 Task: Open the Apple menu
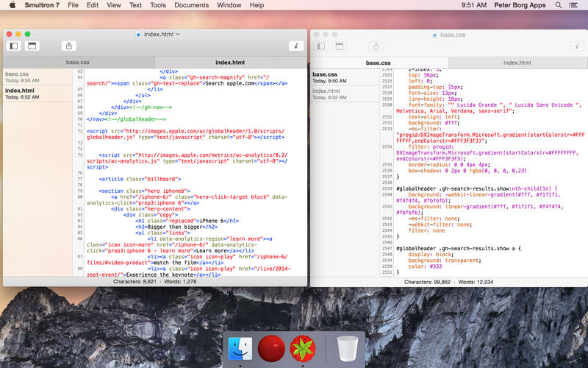coord(12,5)
